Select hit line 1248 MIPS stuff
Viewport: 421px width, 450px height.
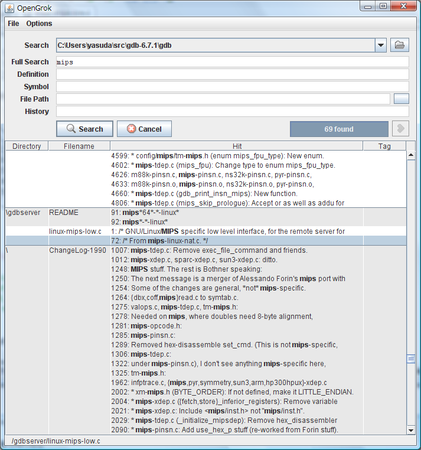[186, 269]
